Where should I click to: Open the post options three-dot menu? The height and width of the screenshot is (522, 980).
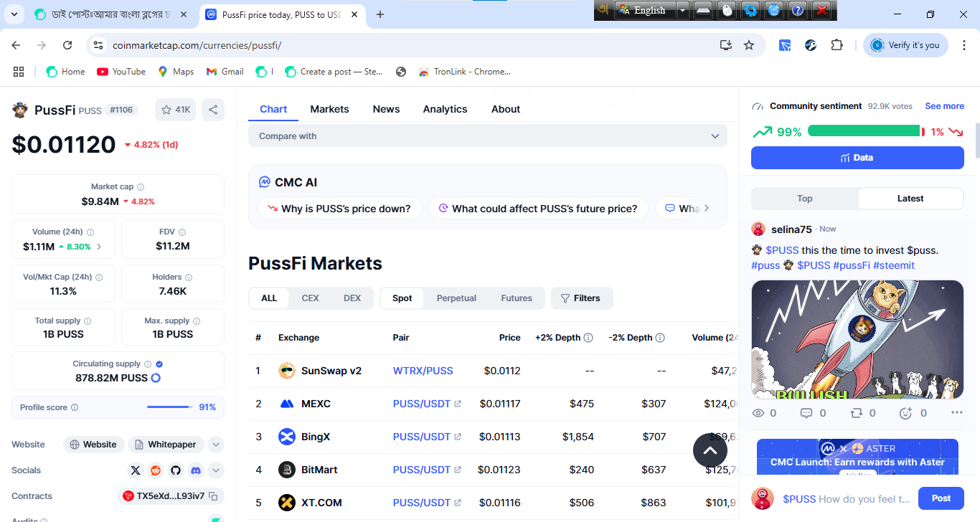(956, 413)
